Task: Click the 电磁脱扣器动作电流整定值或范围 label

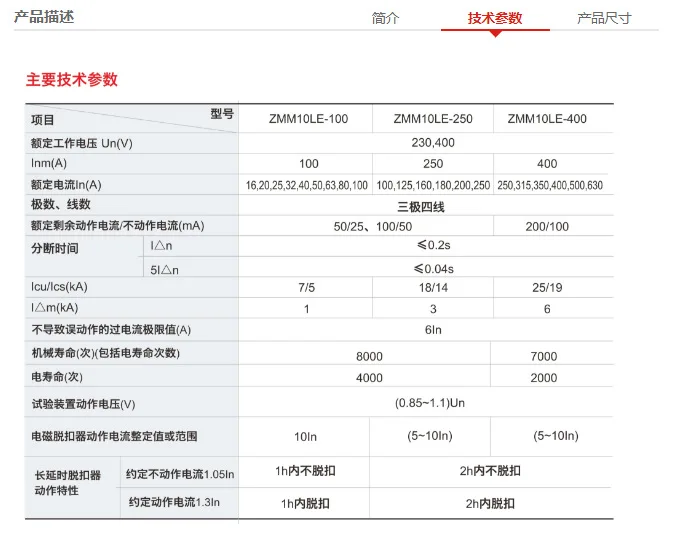Action: coord(114,436)
